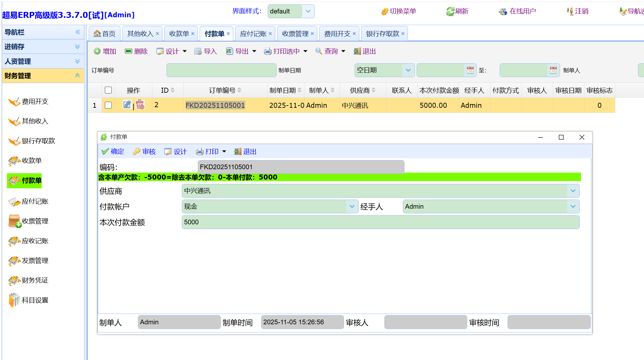Image resolution: width=644 pixels, height=360 pixels.
Task: Switch to the 银行存取款 tab
Action: [x=383, y=34]
